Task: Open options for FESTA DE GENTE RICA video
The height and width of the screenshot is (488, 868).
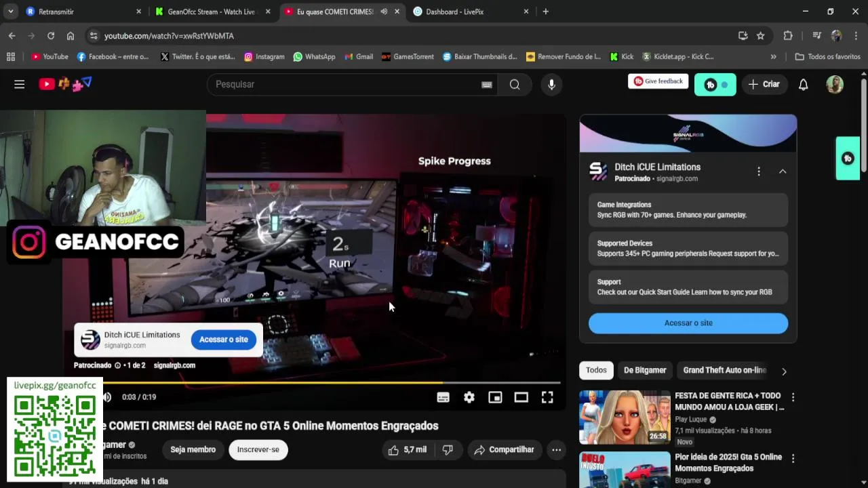Action: (x=793, y=397)
